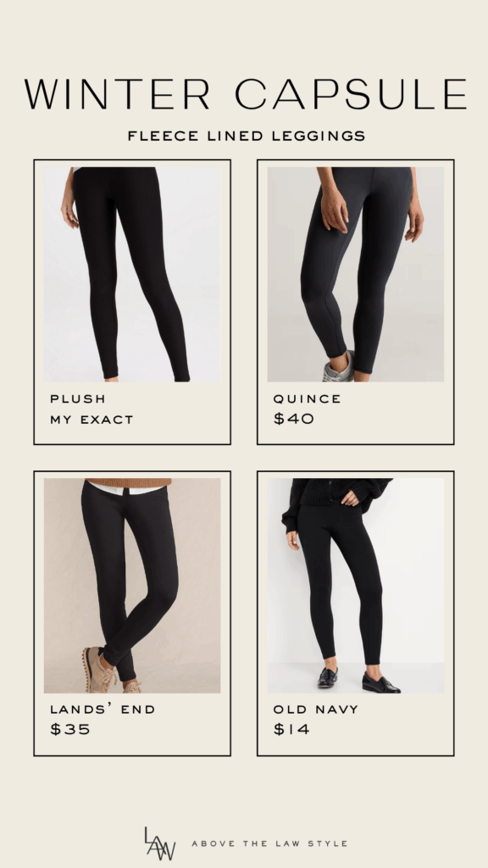Open the LANDS' END brand label

click(103, 709)
